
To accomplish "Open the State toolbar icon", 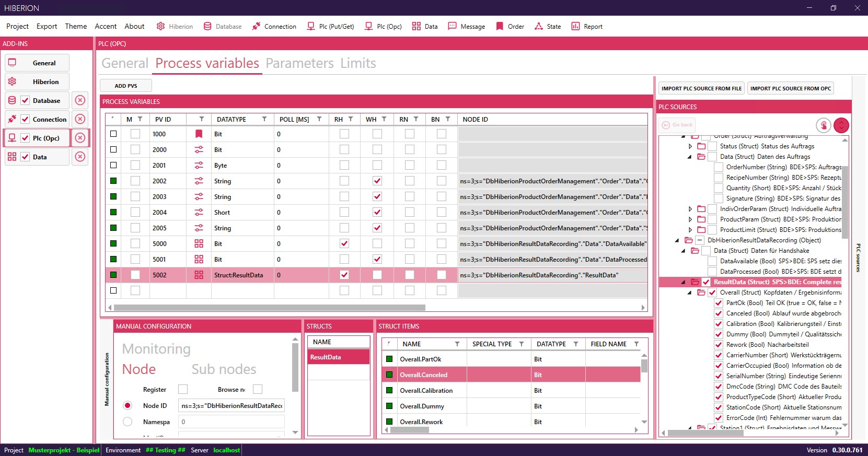I will (539, 26).
